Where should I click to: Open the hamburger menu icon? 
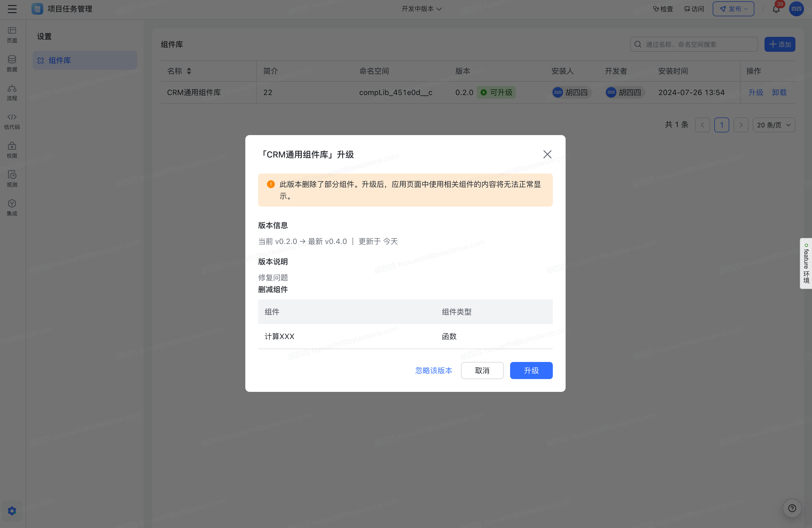[x=12, y=9]
